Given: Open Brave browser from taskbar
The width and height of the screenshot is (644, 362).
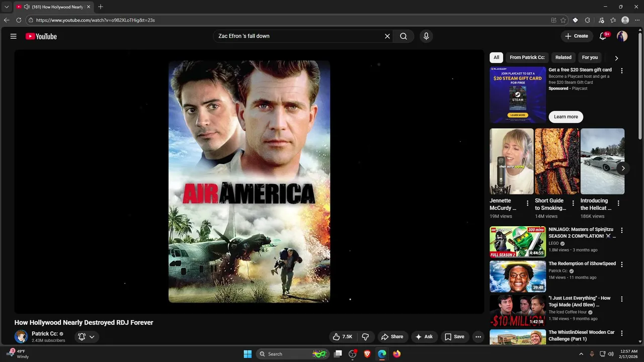Looking at the screenshot, I should point(367,354).
